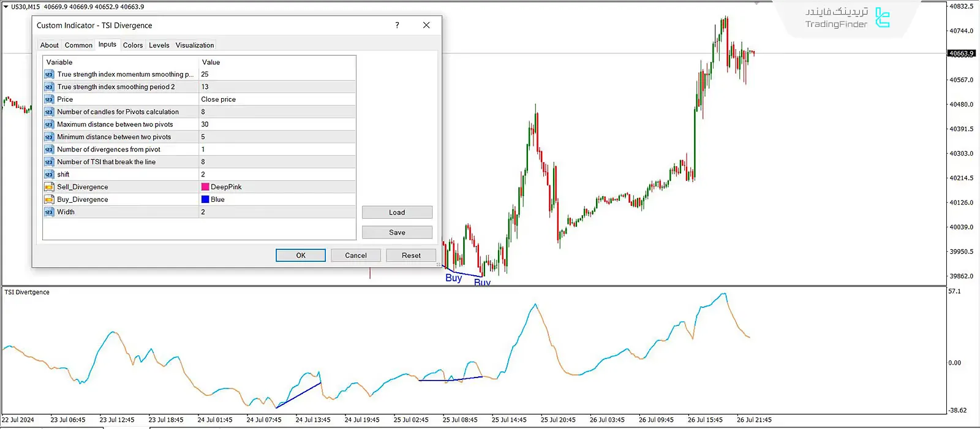This screenshot has height=429, width=980.
Task: Click the icon next to shift variable
Action: 49,175
